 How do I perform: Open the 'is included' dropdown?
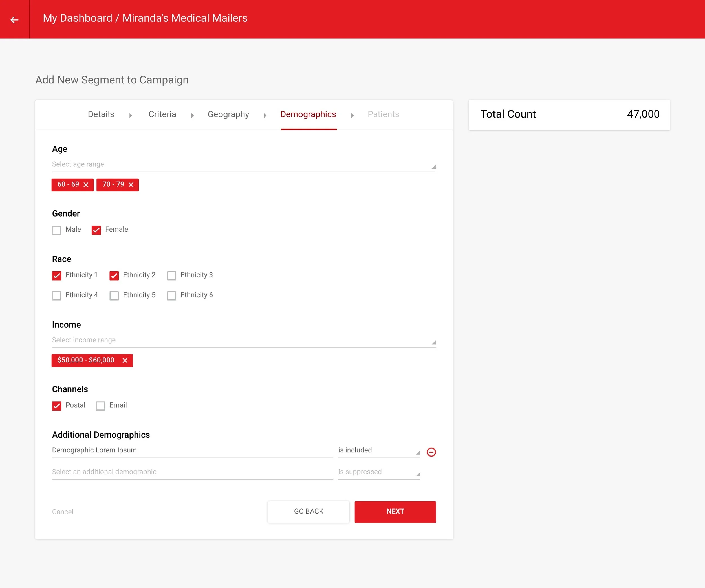(379, 450)
